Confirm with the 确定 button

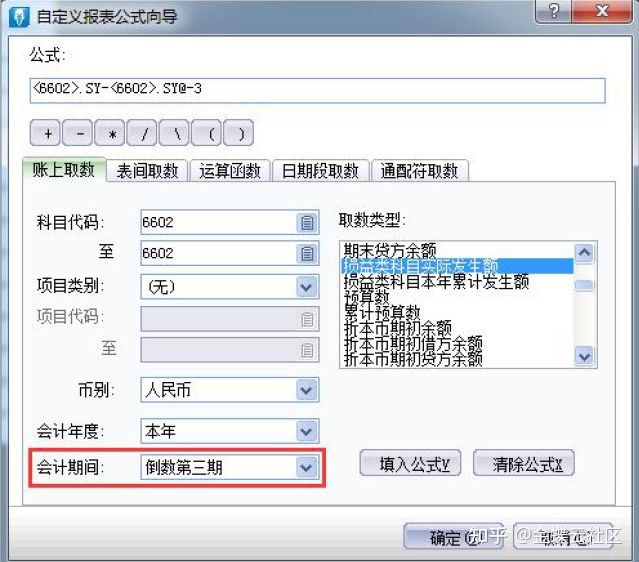[x=453, y=537]
